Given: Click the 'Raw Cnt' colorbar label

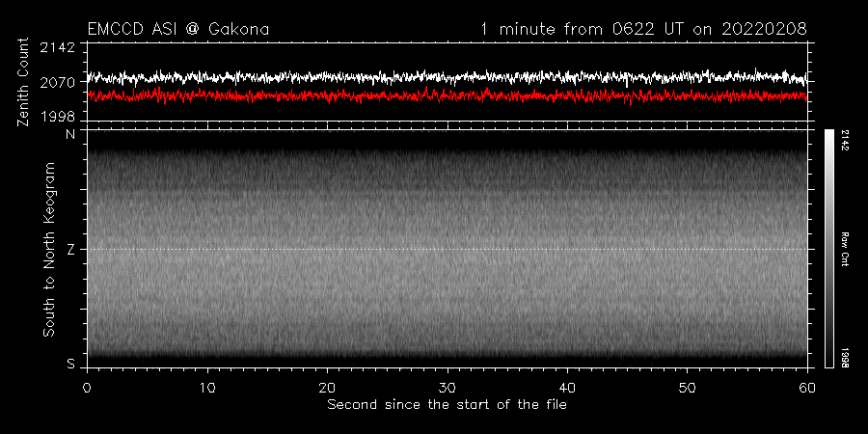Looking at the screenshot, I should (x=845, y=249).
